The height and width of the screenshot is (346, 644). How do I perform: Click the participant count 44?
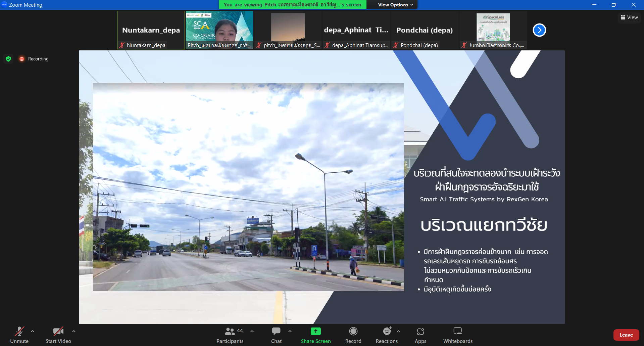click(240, 331)
